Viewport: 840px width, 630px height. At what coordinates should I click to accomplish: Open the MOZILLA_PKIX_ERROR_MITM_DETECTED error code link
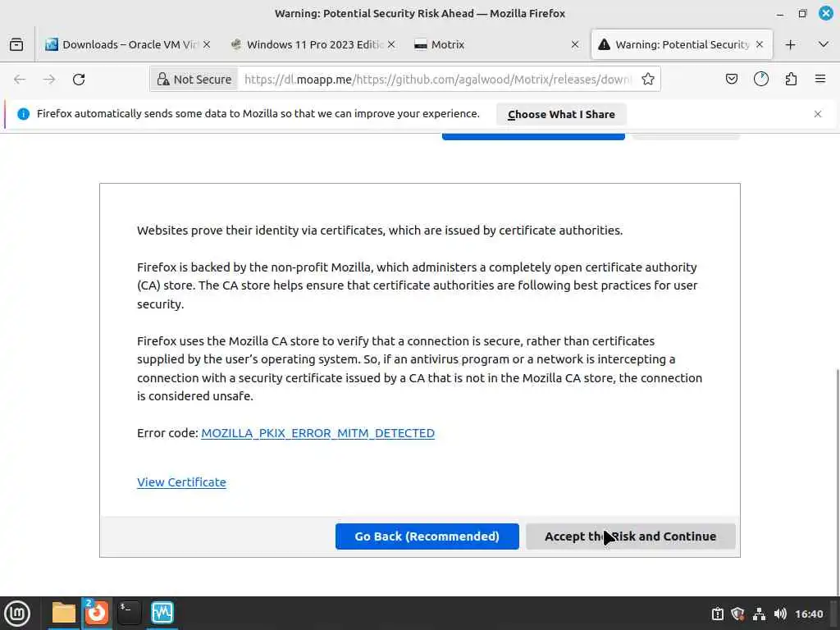pyautogui.click(x=317, y=433)
